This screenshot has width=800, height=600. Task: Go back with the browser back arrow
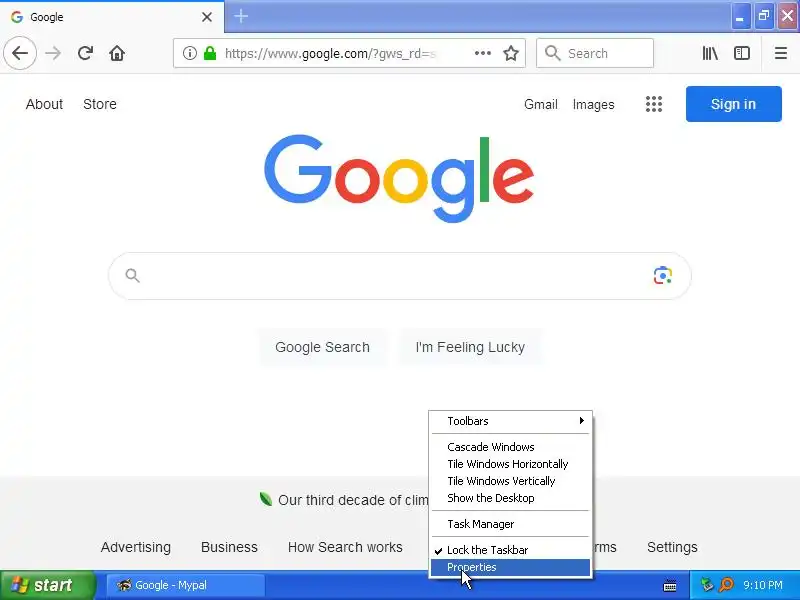20,53
